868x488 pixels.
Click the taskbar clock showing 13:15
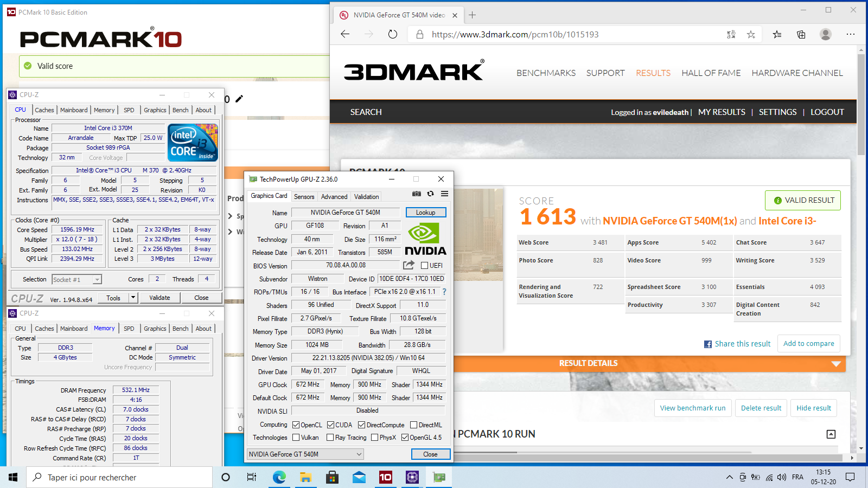click(823, 477)
